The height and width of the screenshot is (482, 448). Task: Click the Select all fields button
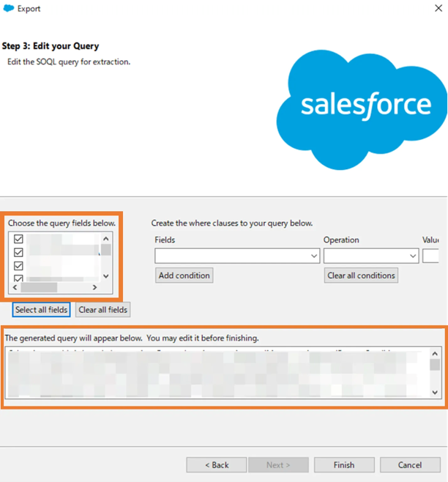coord(41,310)
